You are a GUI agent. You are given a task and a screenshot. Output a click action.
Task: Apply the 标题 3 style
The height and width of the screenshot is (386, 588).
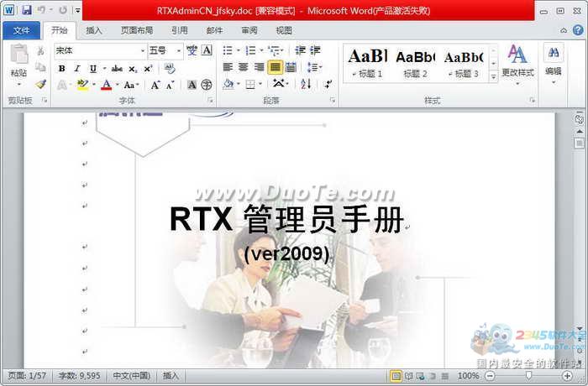[464, 63]
